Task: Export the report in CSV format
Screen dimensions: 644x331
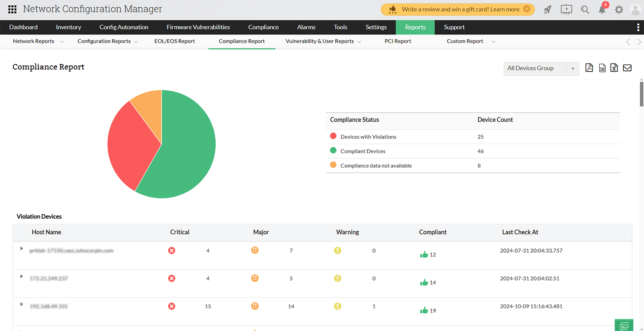Action: pos(602,67)
